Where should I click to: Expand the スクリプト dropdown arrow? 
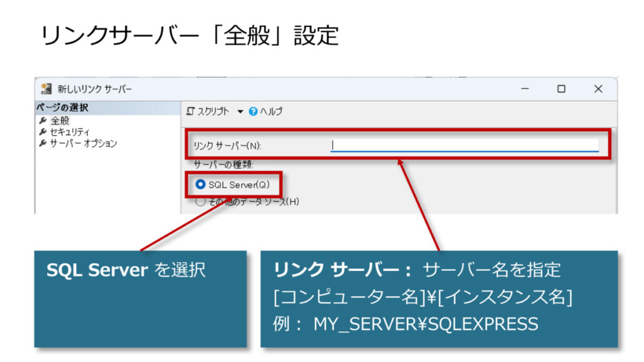coord(240,111)
